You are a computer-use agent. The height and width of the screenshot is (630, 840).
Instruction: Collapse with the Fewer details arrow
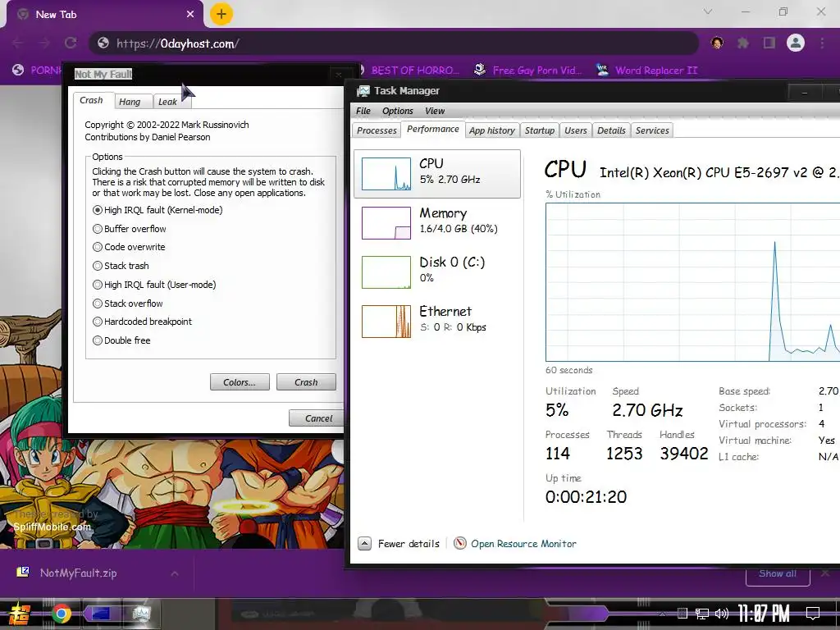click(x=364, y=544)
